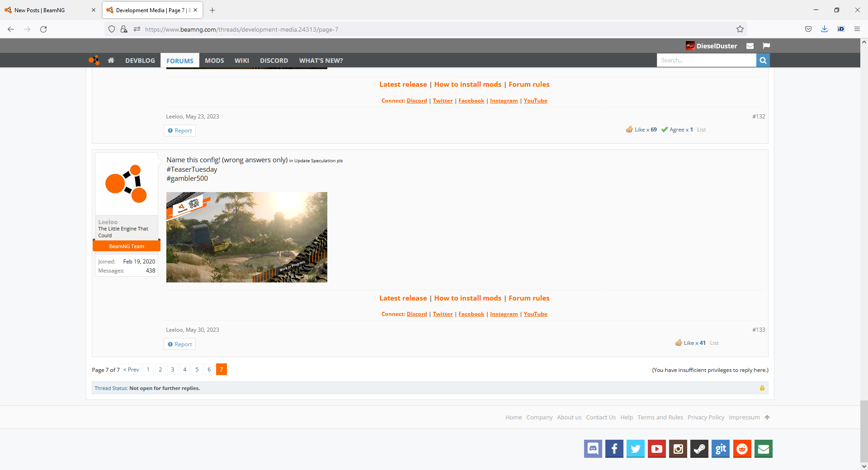The image size is (868, 470).
Task: Open the Contact Us footer link
Action: [601, 417]
